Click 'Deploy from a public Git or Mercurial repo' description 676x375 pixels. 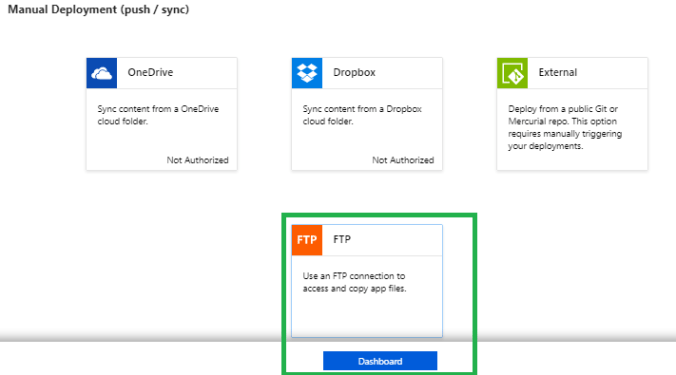coord(565,127)
